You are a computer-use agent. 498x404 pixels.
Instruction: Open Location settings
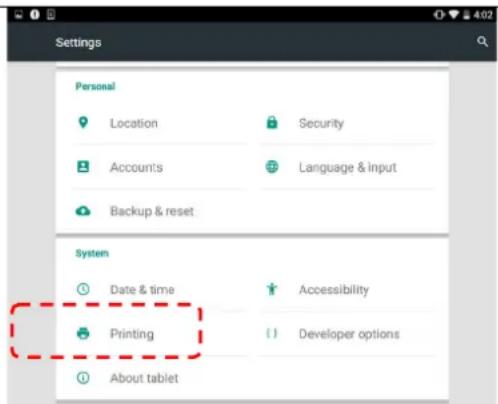pyautogui.click(x=159, y=123)
